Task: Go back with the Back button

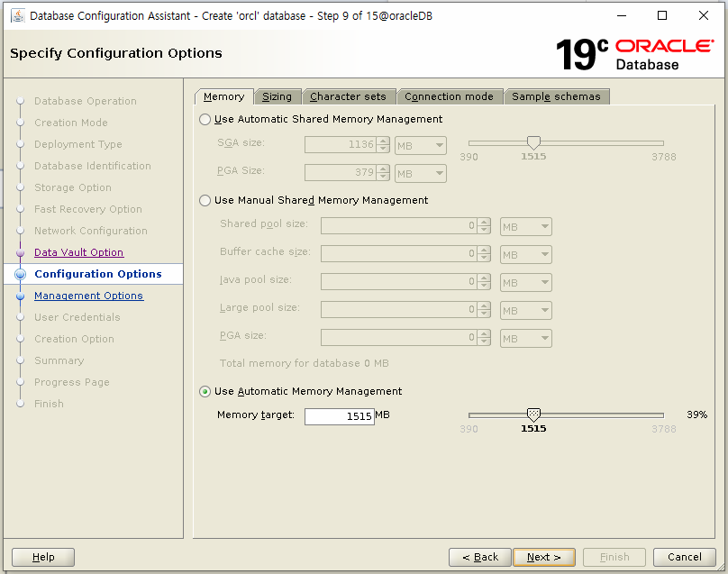Action: coord(480,557)
